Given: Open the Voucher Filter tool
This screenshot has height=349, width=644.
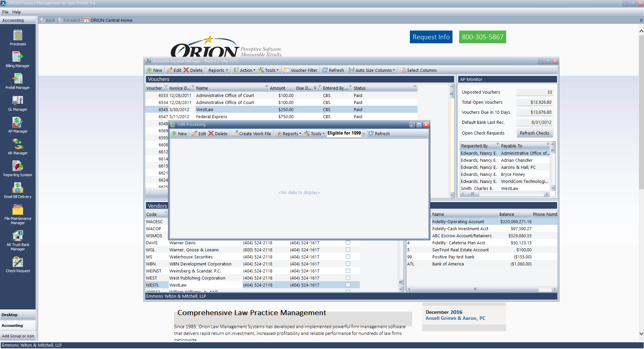Looking at the screenshot, I should coord(301,70).
